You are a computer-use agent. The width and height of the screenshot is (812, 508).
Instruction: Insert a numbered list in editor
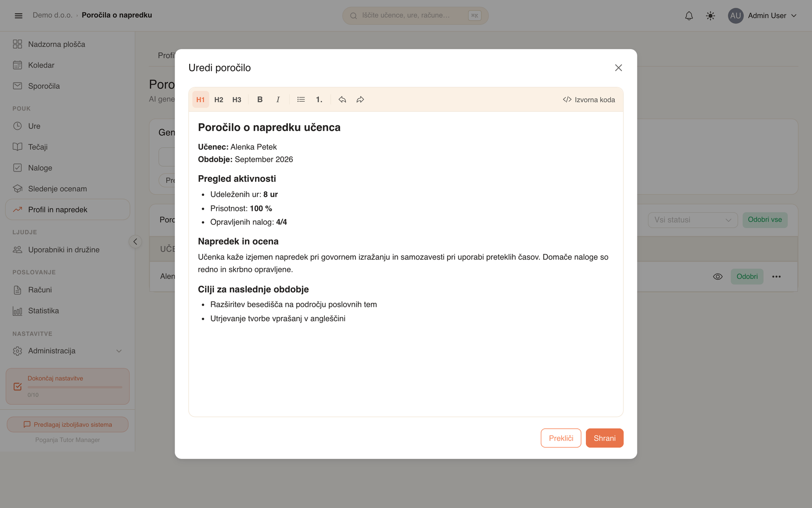319,100
